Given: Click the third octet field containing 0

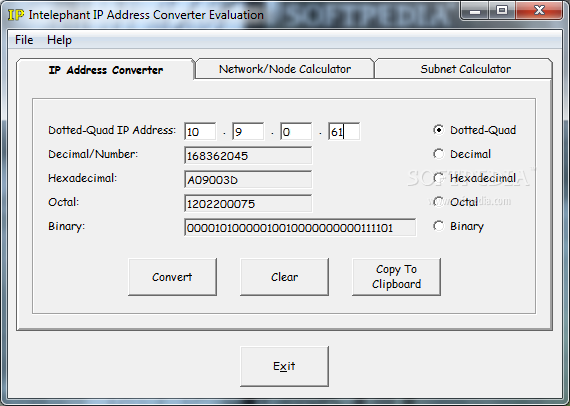Looking at the screenshot, I should pos(296,132).
